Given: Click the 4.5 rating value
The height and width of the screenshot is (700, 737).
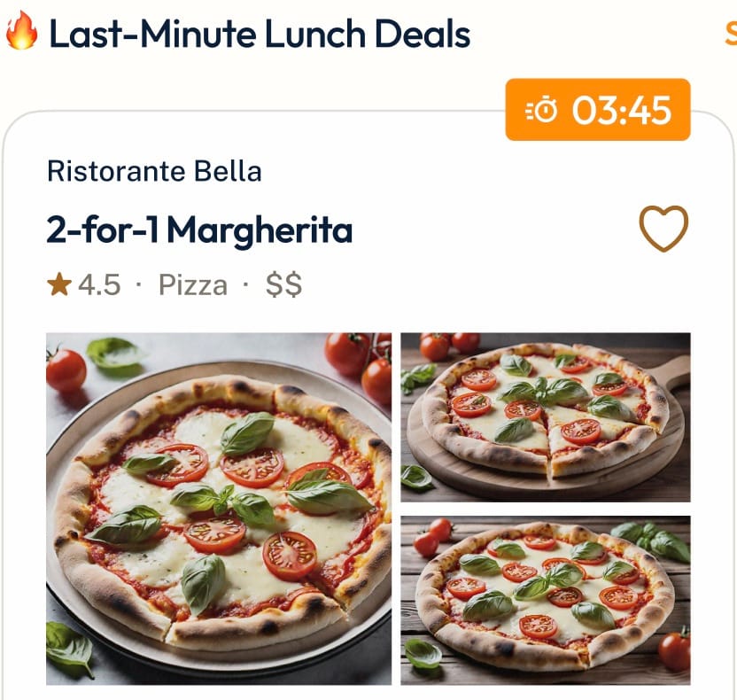Looking at the screenshot, I should pyautogui.click(x=99, y=285).
